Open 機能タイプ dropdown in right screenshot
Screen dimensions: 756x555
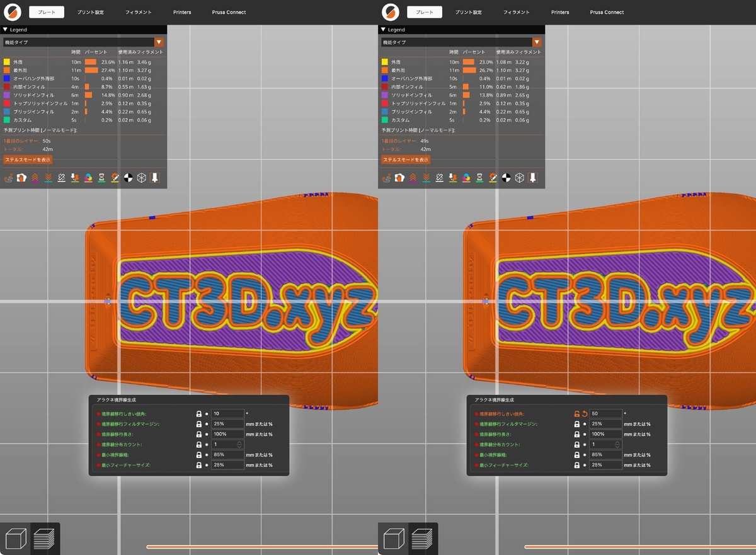point(461,42)
